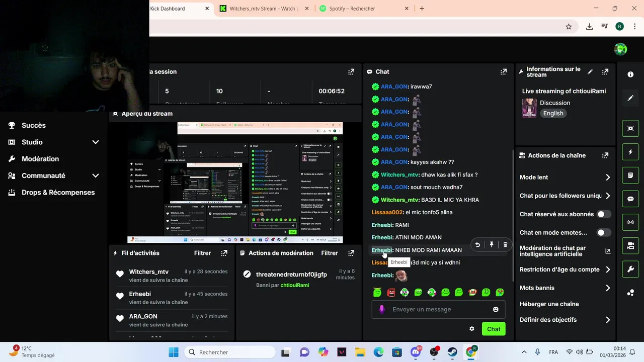The width and height of the screenshot is (644, 362).
Task: Toggle chat bubble panel in right sidebar
Action: (x=630, y=199)
